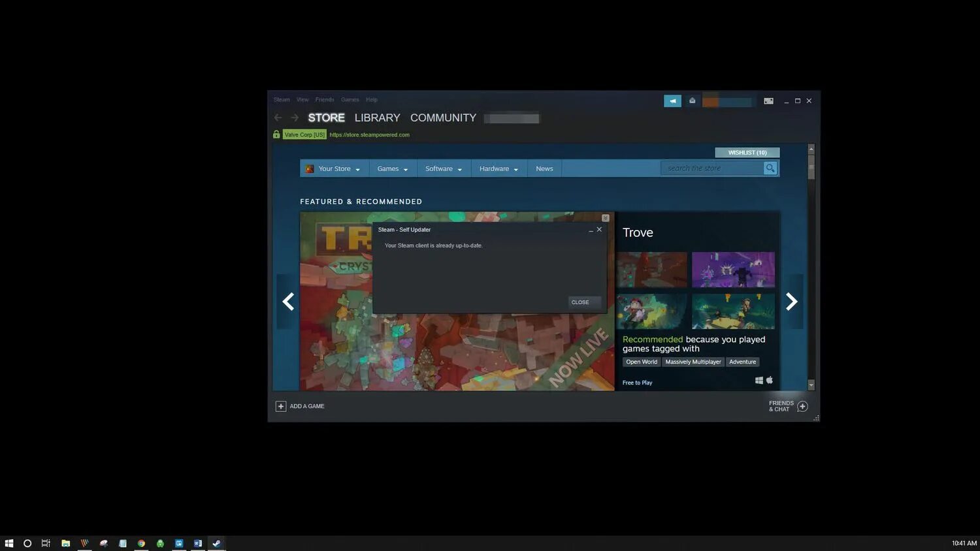
Task: Click the green padlock security icon
Action: pyautogui.click(x=276, y=134)
